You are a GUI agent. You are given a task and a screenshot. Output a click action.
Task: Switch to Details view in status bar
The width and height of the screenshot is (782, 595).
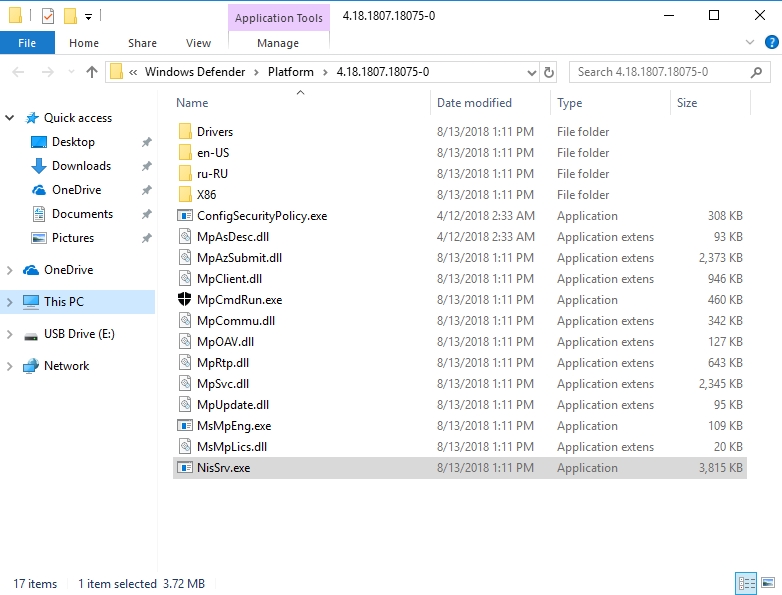[x=746, y=583]
